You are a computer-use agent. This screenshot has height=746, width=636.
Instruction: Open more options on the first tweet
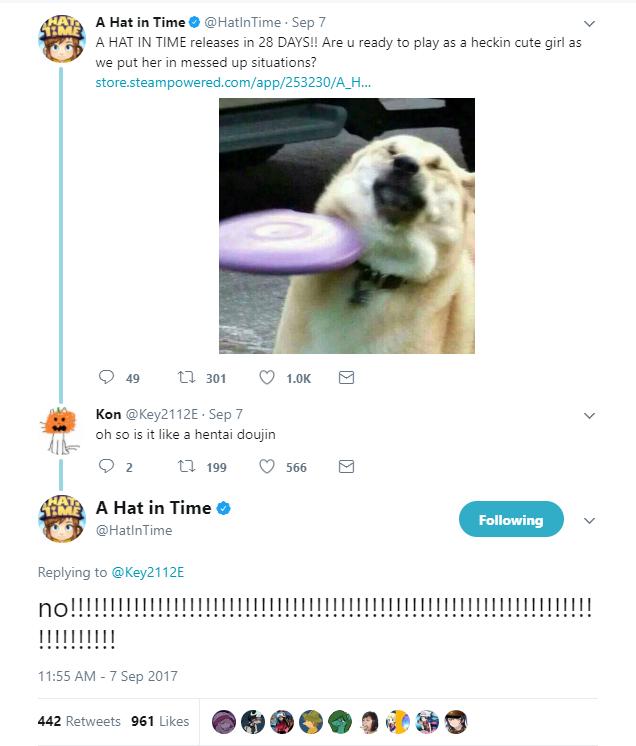(589, 24)
